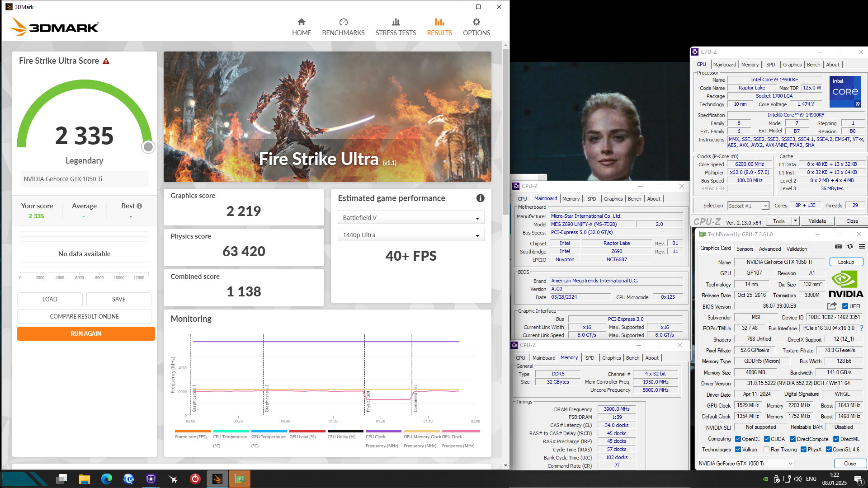868x488 pixels.
Task: Open Bench tab in CPU-Z processor window
Action: pos(813,65)
